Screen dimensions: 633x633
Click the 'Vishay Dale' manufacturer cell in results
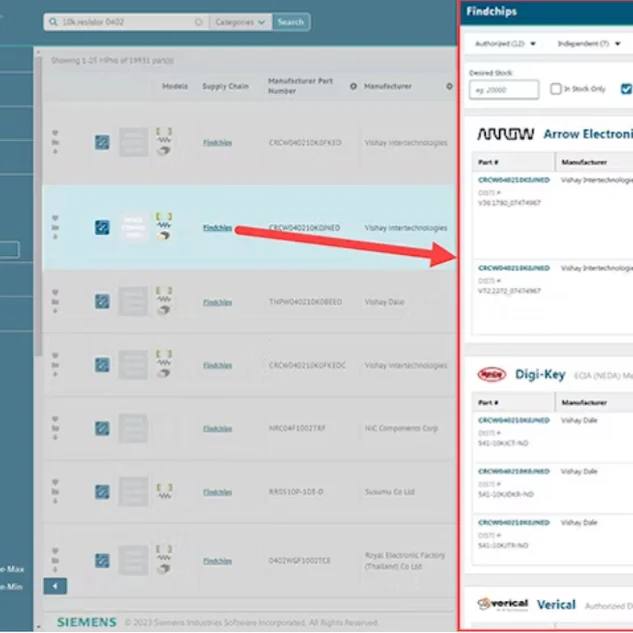click(x=384, y=302)
